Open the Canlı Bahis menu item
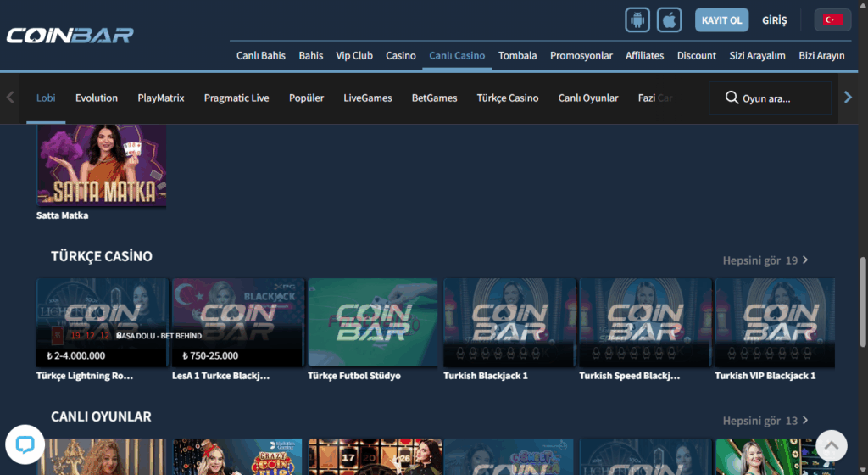The image size is (868, 475). [261, 55]
